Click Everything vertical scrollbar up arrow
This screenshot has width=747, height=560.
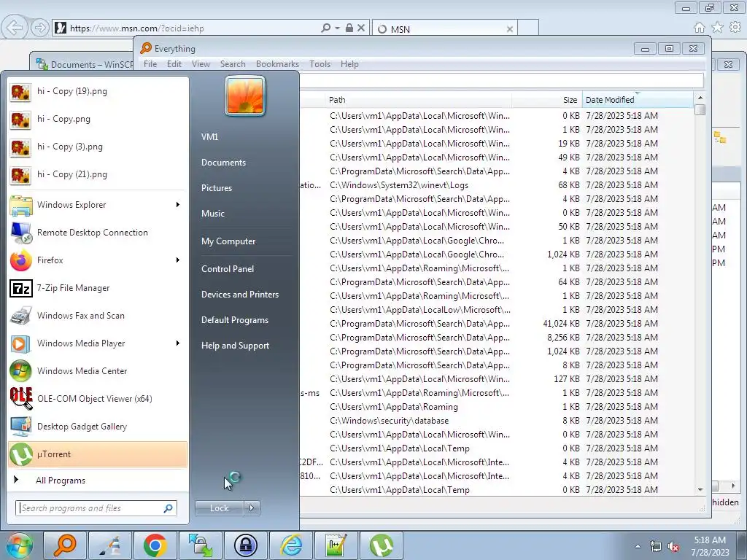click(700, 98)
